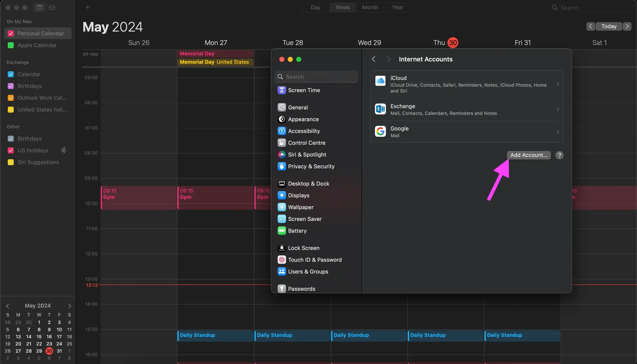Expand the iCloud account details
This screenshot has width=637, height=364.
point(558,85)
